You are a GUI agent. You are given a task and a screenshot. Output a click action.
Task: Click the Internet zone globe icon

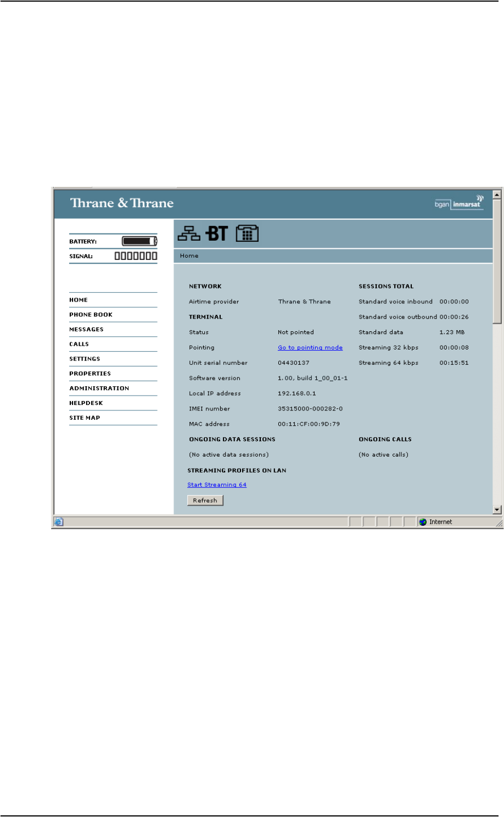coord(423,522)
